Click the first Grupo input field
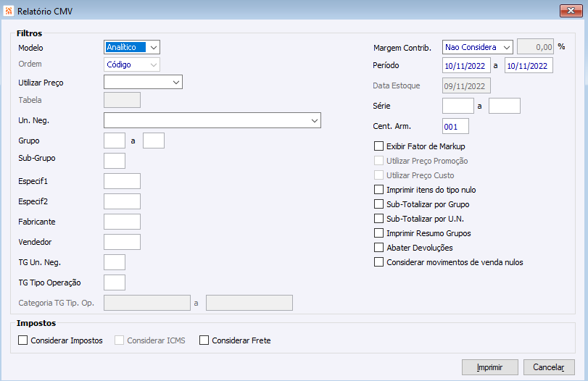This screenshot has width=588, height=381. [115, 141]
